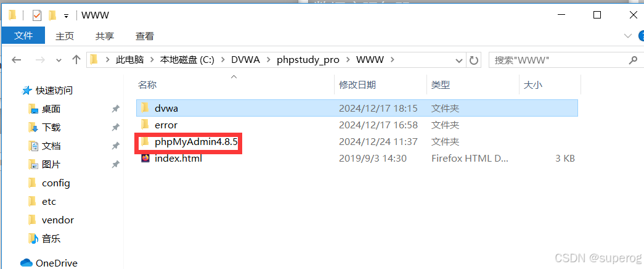Open the Quick Access Toolbar customize arrow

[x=66, y=16]
